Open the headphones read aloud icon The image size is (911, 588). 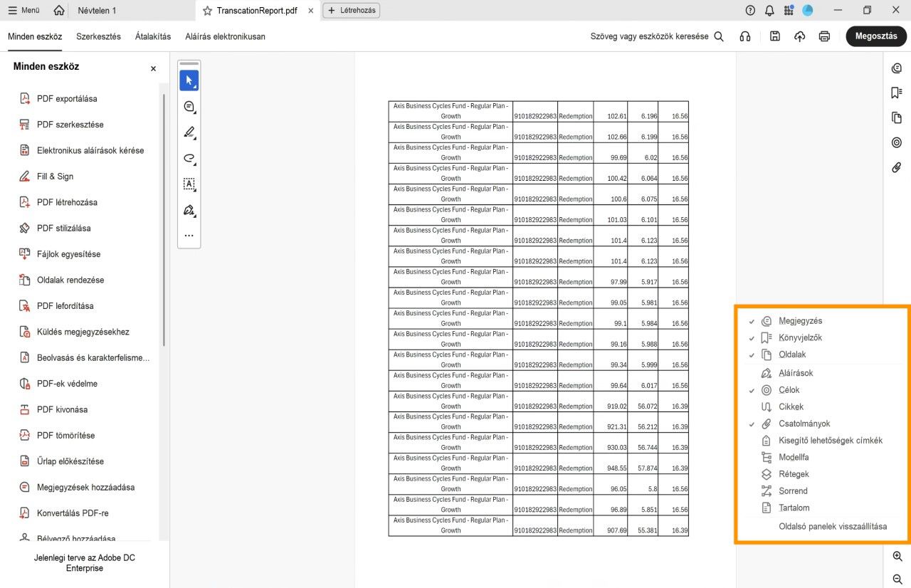(745, 36)
